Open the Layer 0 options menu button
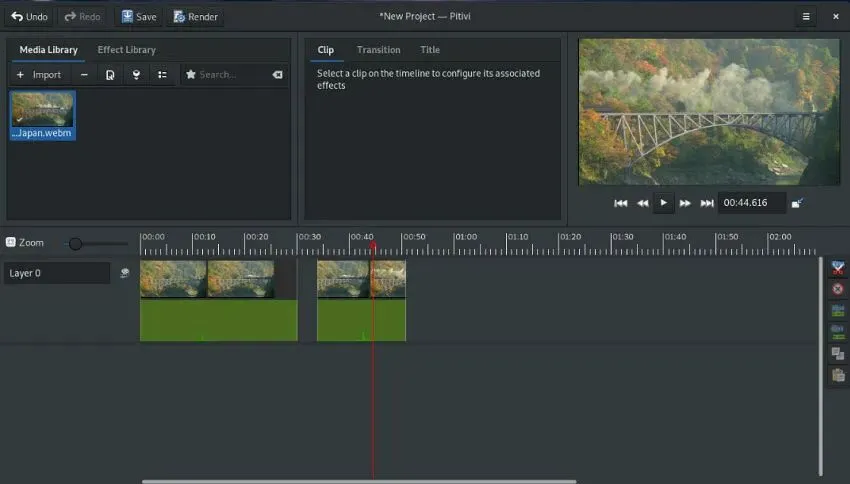The height and width of the screenshot is (484, 850). [x=125, y=273]
